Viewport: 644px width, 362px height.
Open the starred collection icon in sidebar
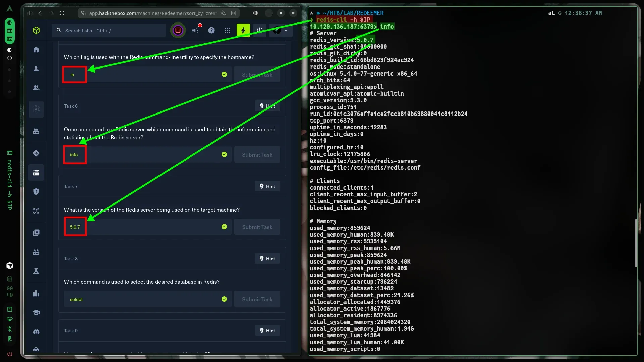[x=36, y=233]
